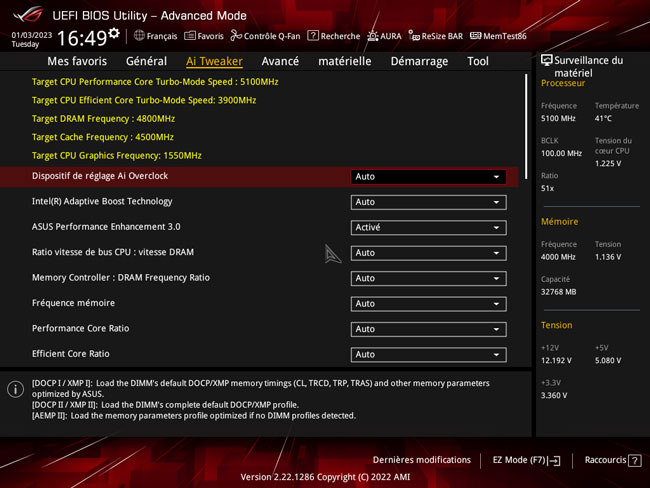Open the Performance Core Ratio dropdown
This screenshot has width=650, height=488.
(428, 329)
